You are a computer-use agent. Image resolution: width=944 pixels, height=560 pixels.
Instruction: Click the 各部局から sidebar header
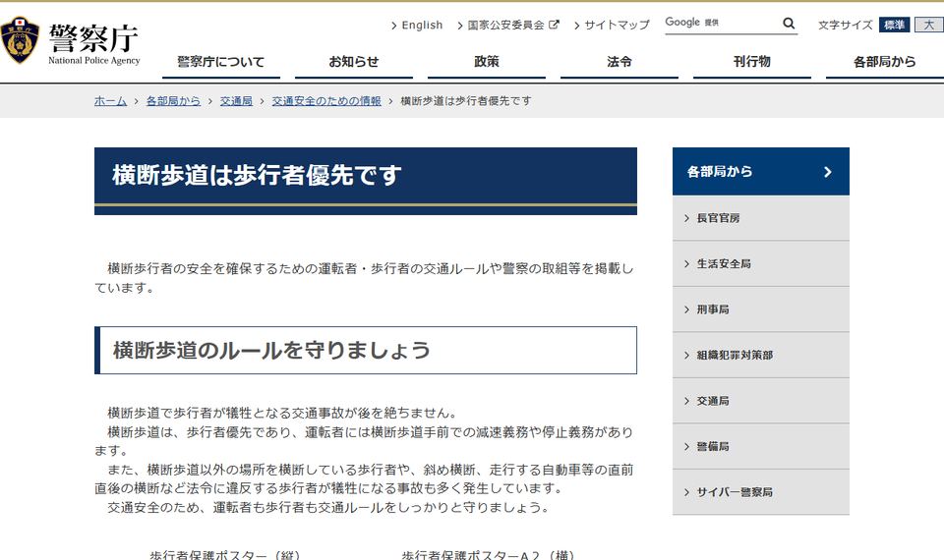click(761, 171)
